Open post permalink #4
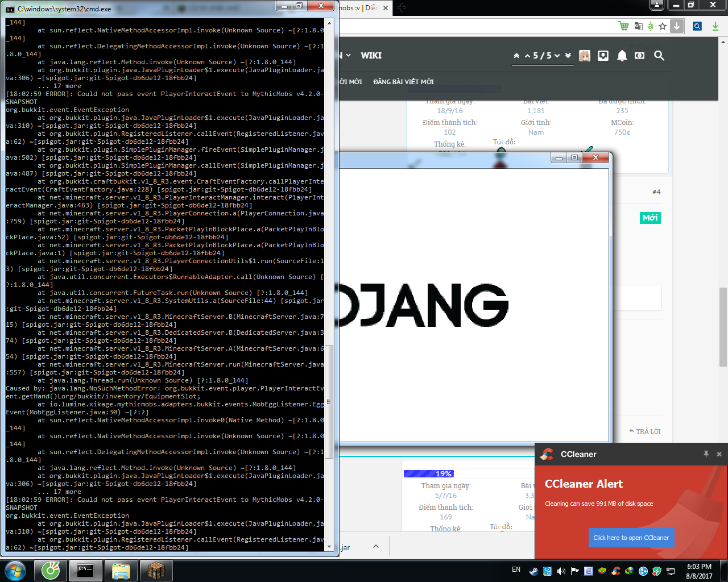 click(656, 192)
